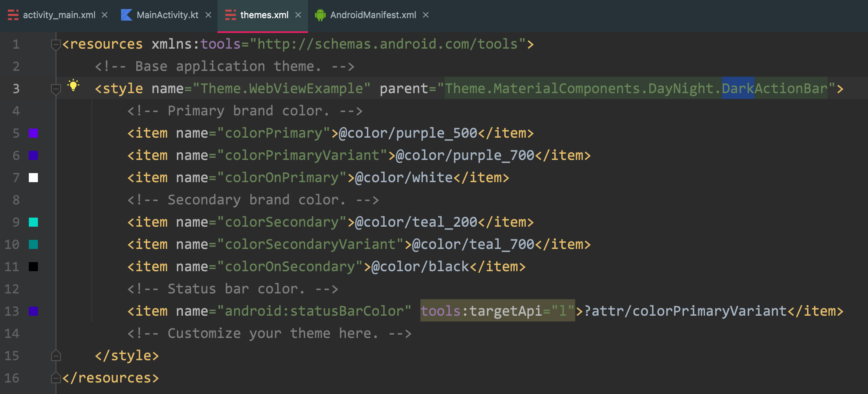
Task: Click the teal_200 color swatch in gutter
Action: pos(33,222)
